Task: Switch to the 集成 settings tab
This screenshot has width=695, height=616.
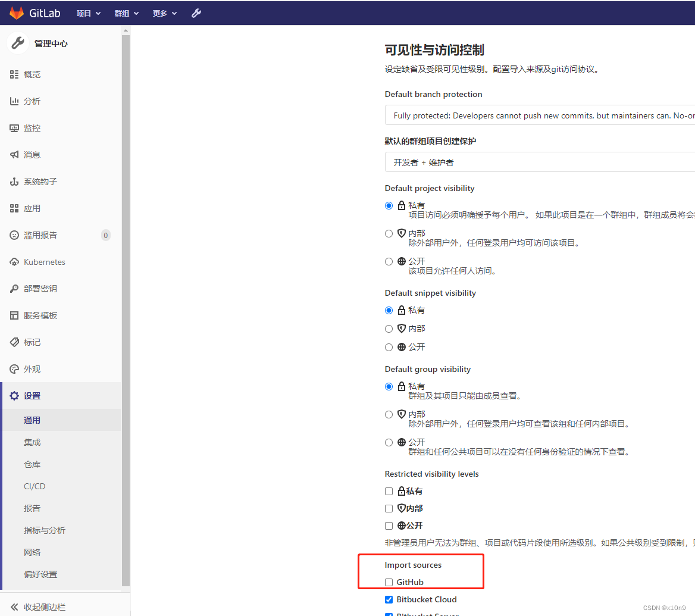Action: tap(32, 442)
